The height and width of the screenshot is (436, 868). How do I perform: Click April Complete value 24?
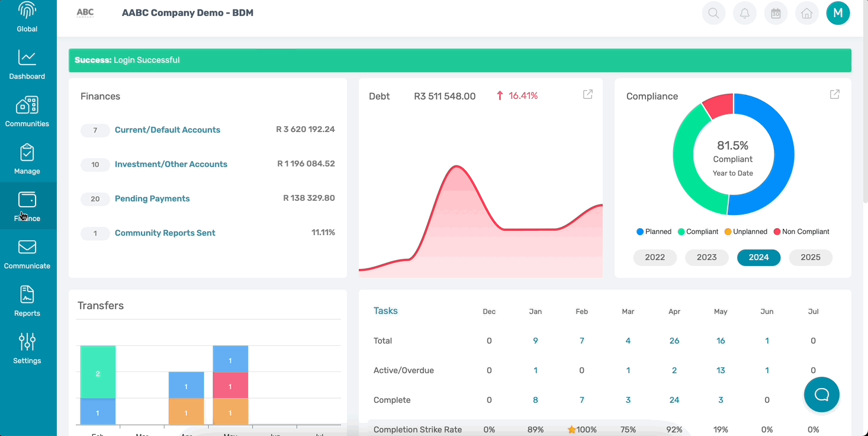click(674, 400)
